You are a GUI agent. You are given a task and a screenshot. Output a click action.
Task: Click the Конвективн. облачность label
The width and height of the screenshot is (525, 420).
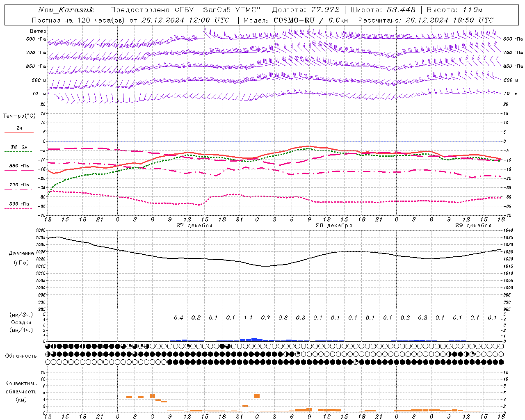21,387
